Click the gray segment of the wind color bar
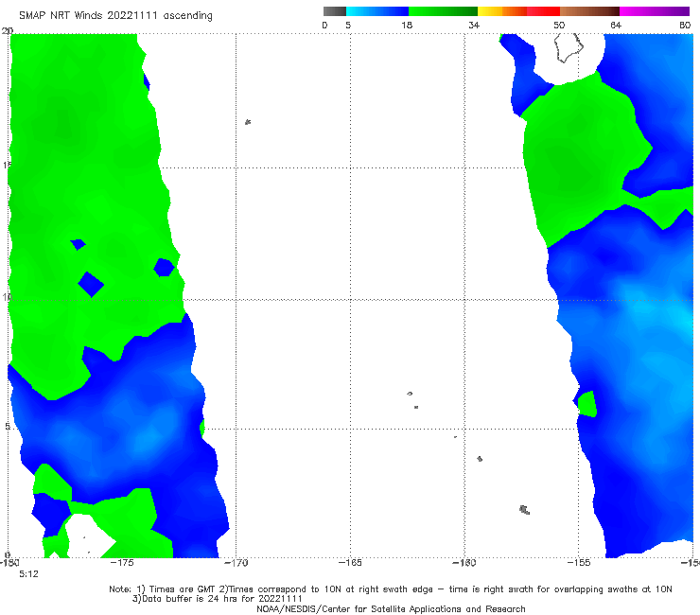This screenshot has width=700, height=615. click(334, 11)
